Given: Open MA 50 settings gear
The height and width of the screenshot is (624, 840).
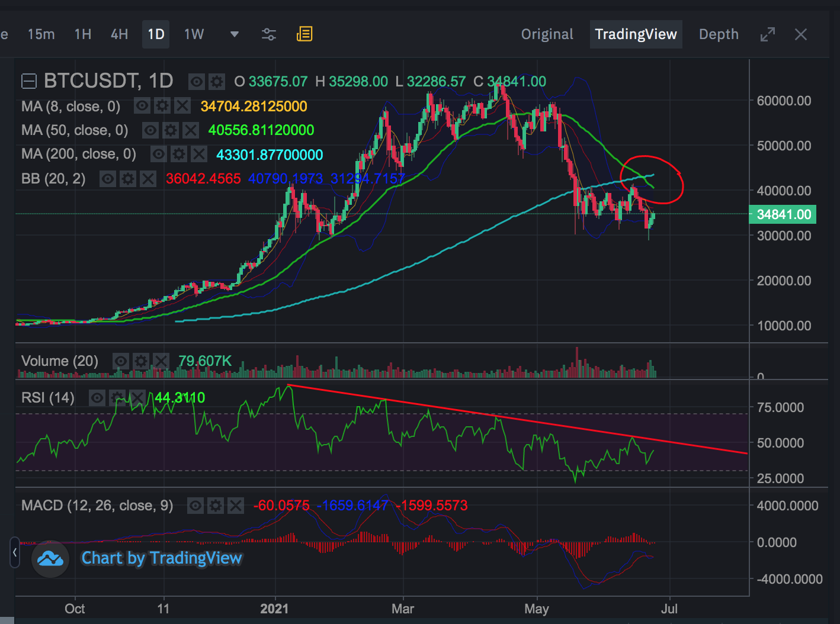Looking at the screenshot, I should point(171,130).
